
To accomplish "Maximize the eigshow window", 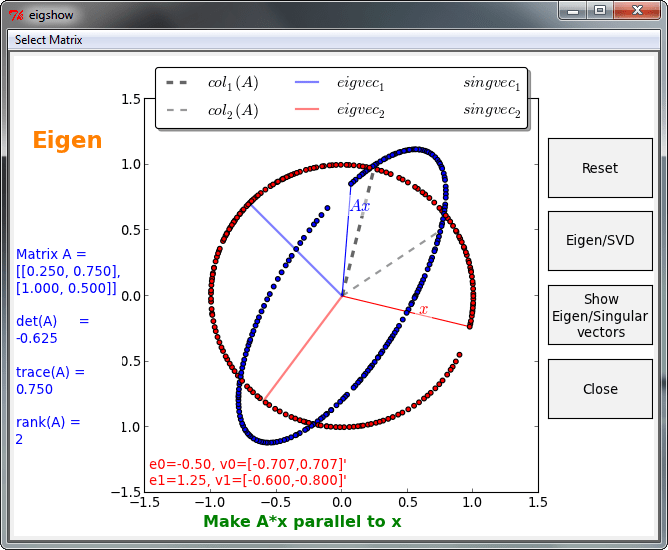I will coord(600,12).
